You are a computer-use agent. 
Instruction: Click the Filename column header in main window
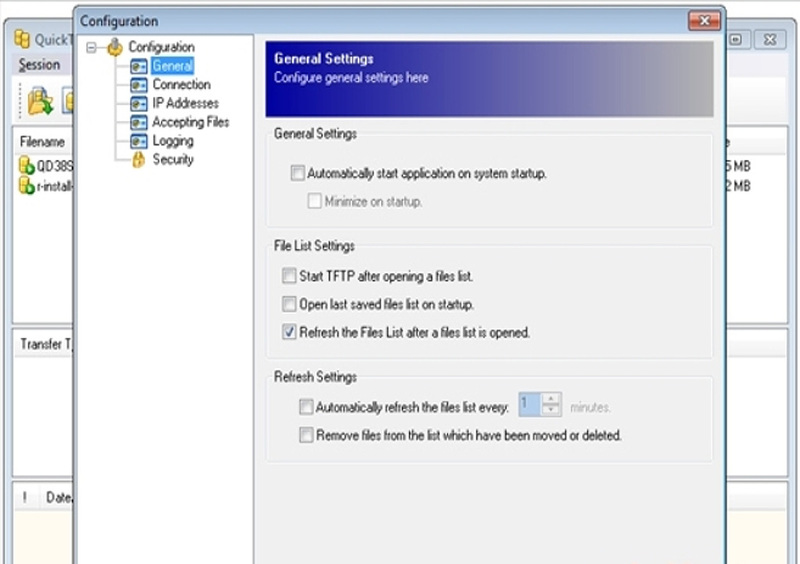42,142
